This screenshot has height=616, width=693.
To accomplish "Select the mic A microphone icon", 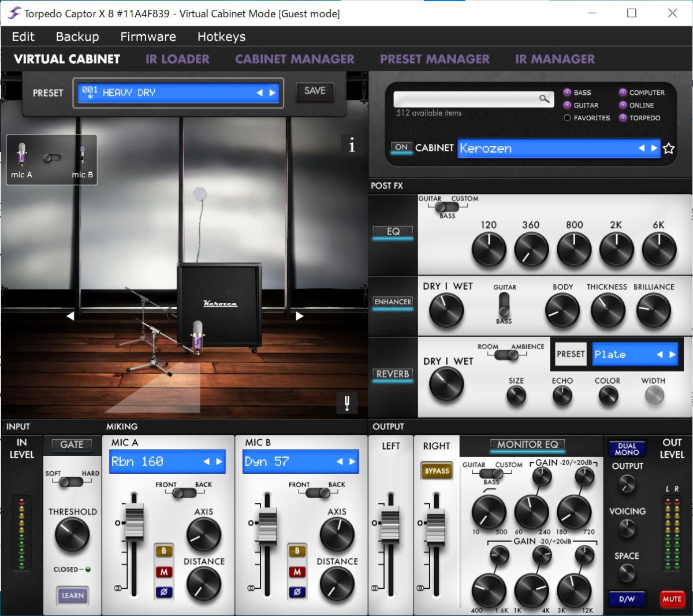I will 21,155.
